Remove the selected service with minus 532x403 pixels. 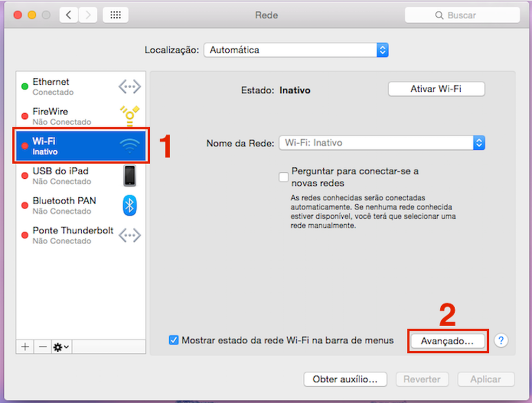coord(43,347)
